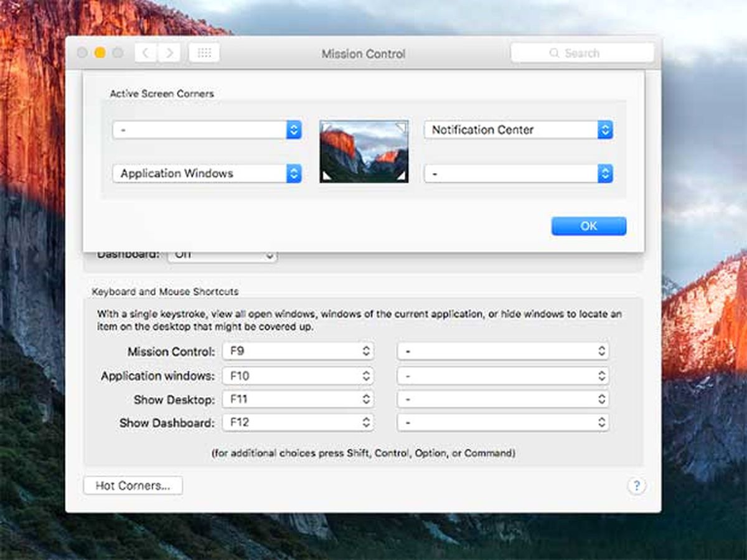Click the forward navigation arrow in the toolbar
This screenshot has width=747, height=560.
tap(169, 52)
